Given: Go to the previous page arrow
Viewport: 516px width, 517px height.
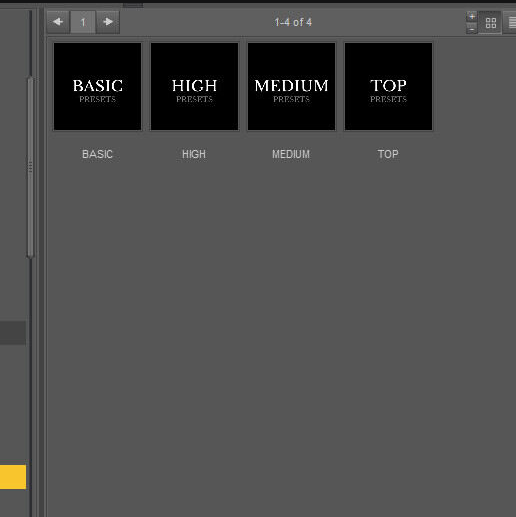Looking at the screenshot, I should pos(58,22).
